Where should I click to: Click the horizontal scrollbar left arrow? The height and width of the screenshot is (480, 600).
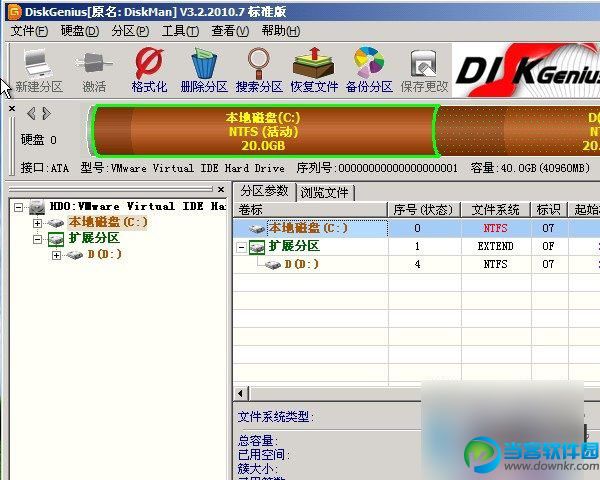click(x=240, y=393)
